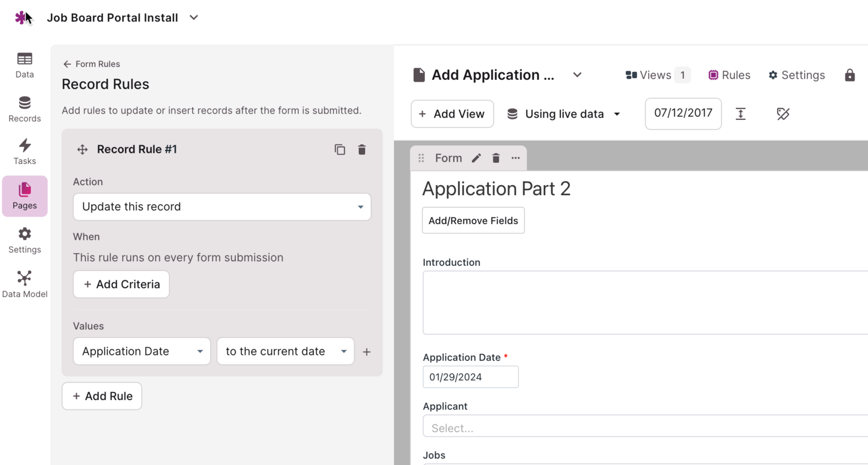Screen dimensions: 868x465
Task: Open the Application Date field dropdown
Action: coord(142,352)
